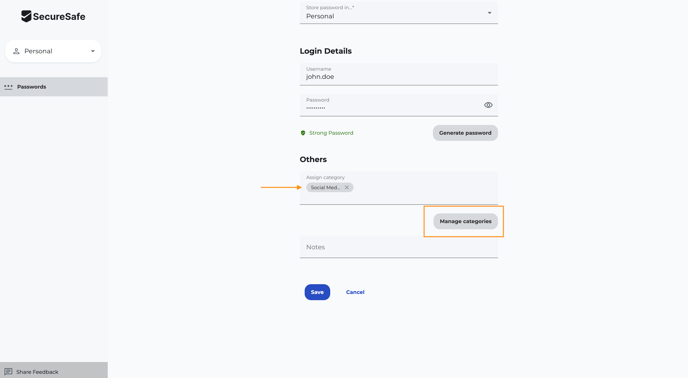The image size is (688, 378).
Task: Open the Passwords sidebar menu item
Action: tap(54, 87)
